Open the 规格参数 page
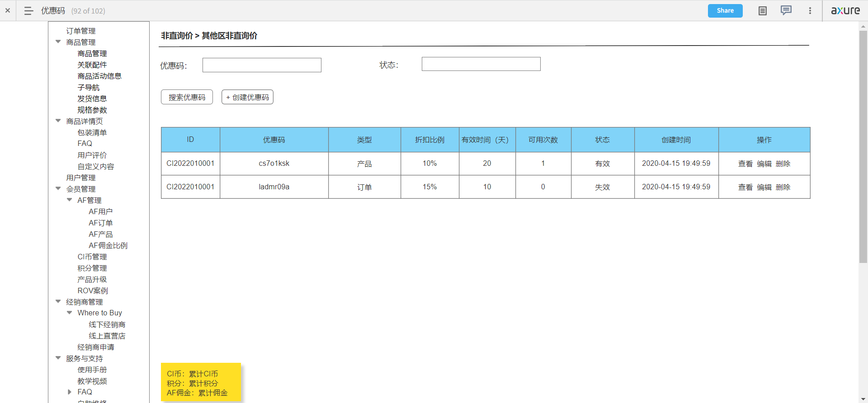 [x=92, y=110]
